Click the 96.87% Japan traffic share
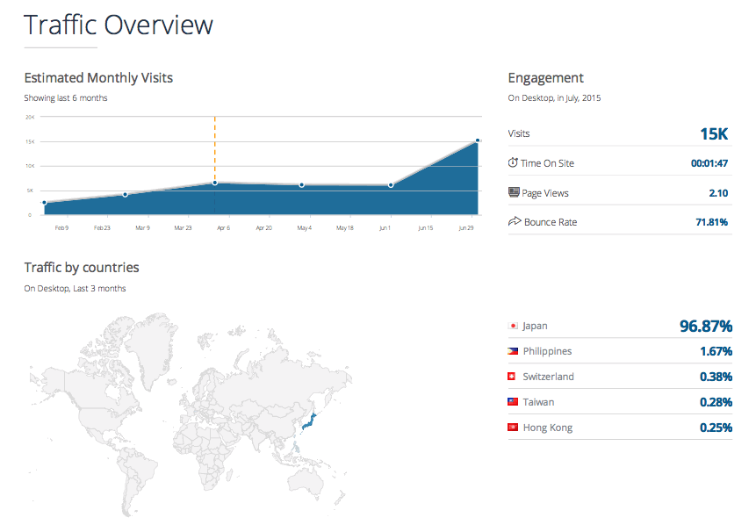756x532 pixels. (x=705, y=327)
